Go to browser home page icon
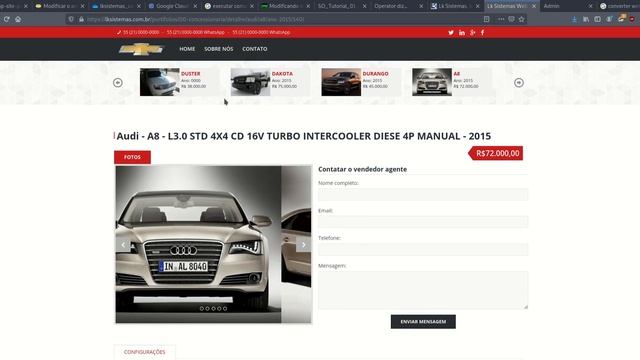640x360 pixels. (18, 19)
